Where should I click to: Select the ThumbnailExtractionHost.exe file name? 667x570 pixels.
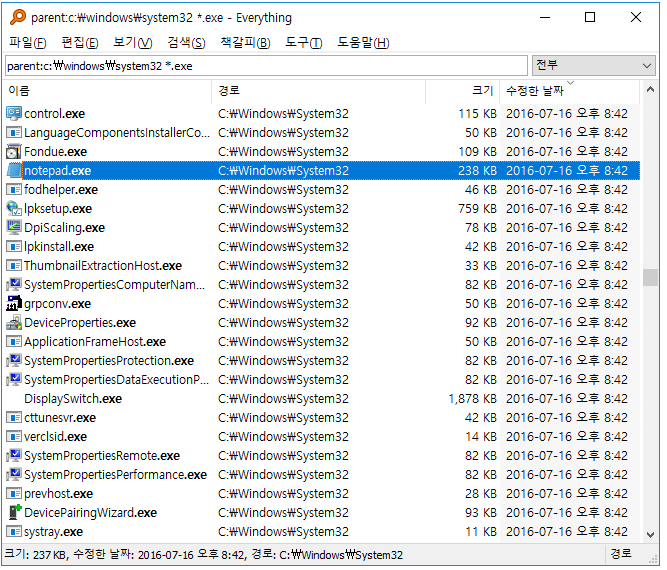point(103,266)
